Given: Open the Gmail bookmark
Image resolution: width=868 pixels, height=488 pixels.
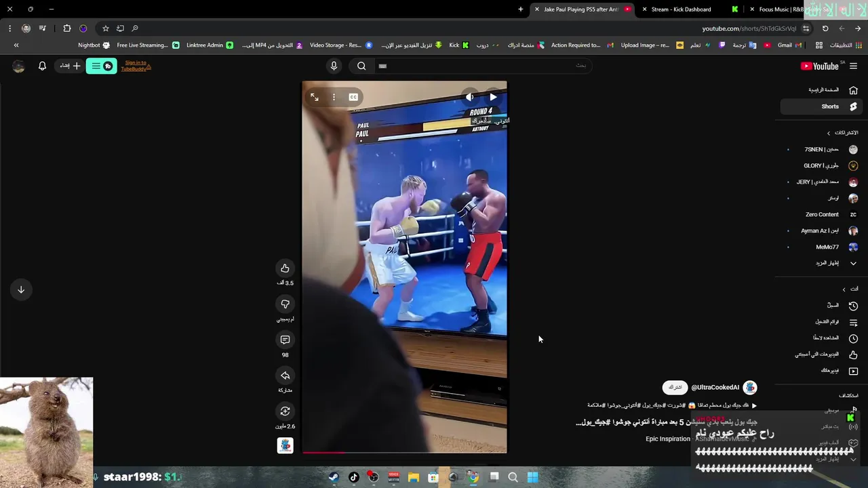Looking at the screenshot, I should pyautogui.click(x=789, y=45).
